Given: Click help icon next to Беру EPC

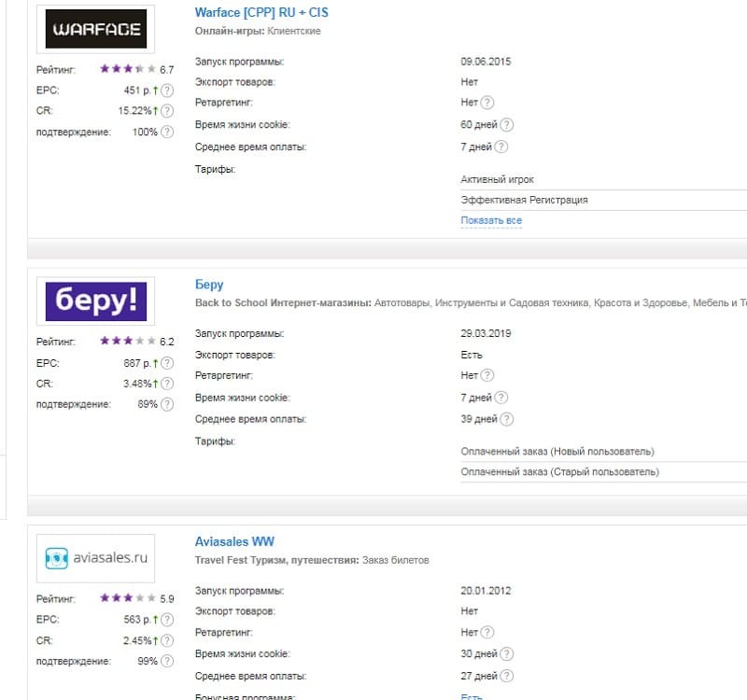Looking at the screenshot, I should tap(167, 362).
